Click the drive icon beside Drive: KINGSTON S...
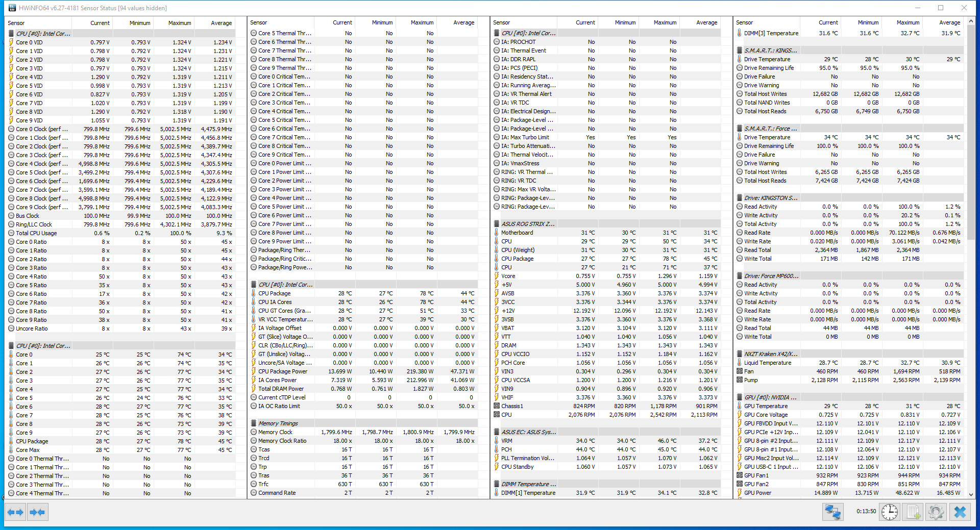The width and height of the screenshot is (980, 530). [740, 198]
